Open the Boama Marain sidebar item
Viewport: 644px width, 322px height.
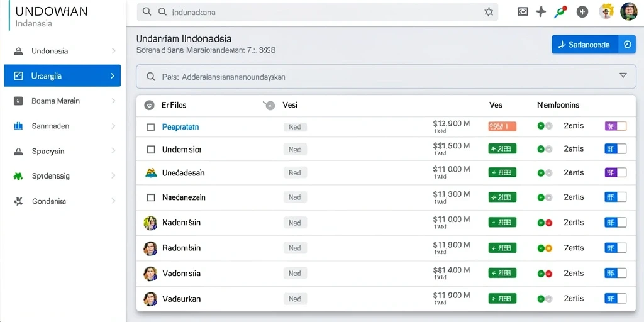62,101
